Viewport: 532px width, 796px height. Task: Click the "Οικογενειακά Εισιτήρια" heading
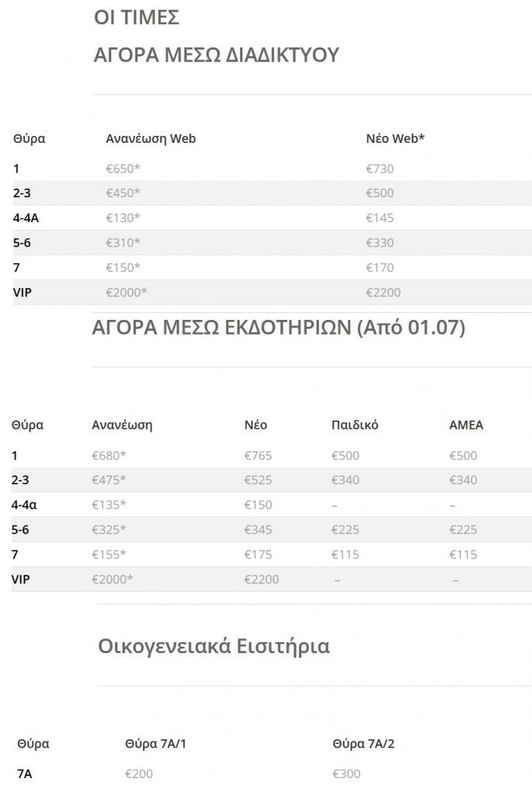tap(214, 645)
